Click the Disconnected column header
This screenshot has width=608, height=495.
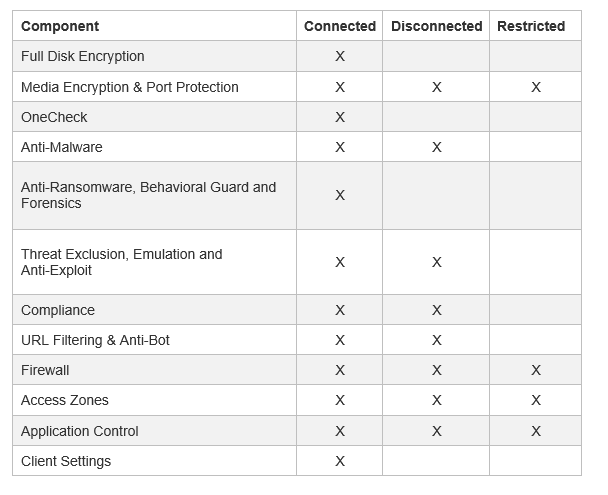[x=437, y=26]
